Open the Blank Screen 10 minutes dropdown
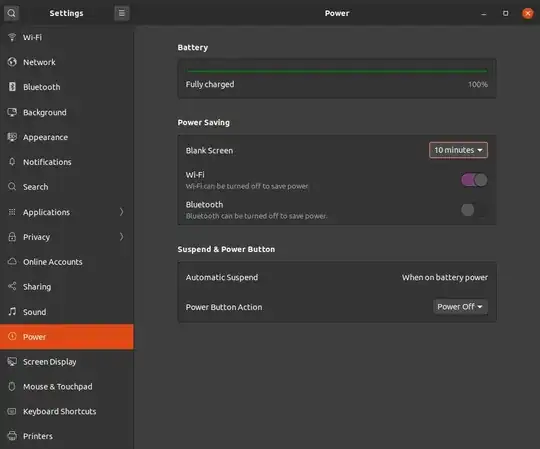 pyautogui.click(x=458, y=150)
